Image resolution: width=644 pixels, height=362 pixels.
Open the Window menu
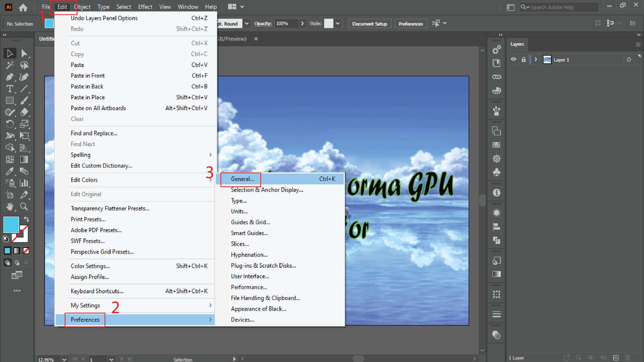pyautogui.click(x=188, y=7)
